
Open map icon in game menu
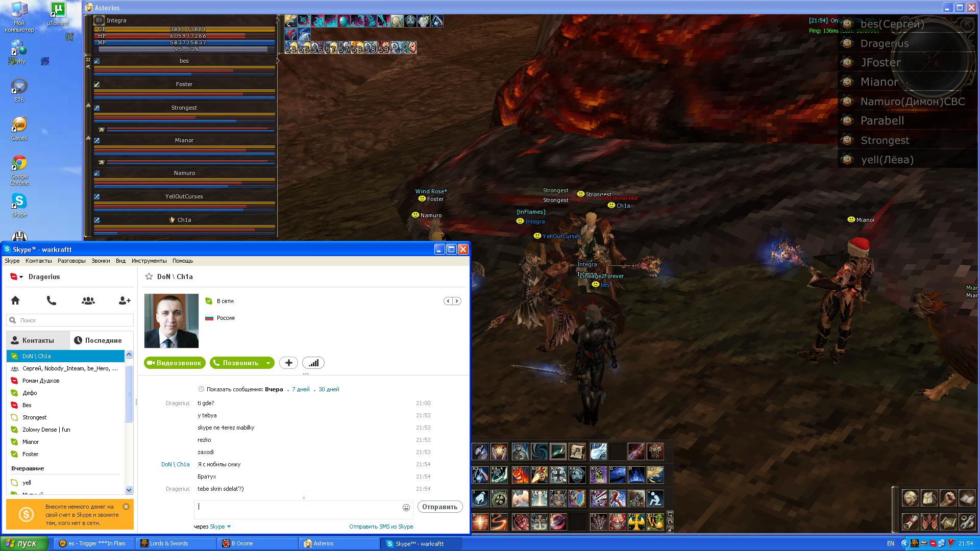[948, 522]
